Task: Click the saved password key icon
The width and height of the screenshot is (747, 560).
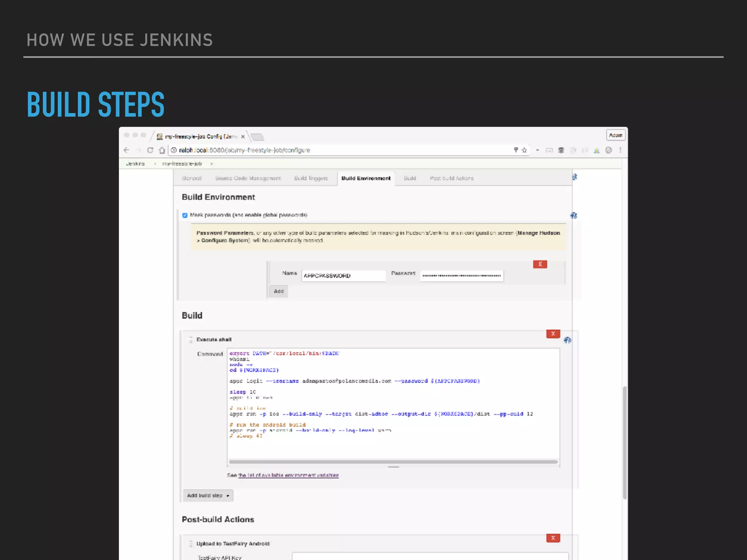Action: [516, 150]
